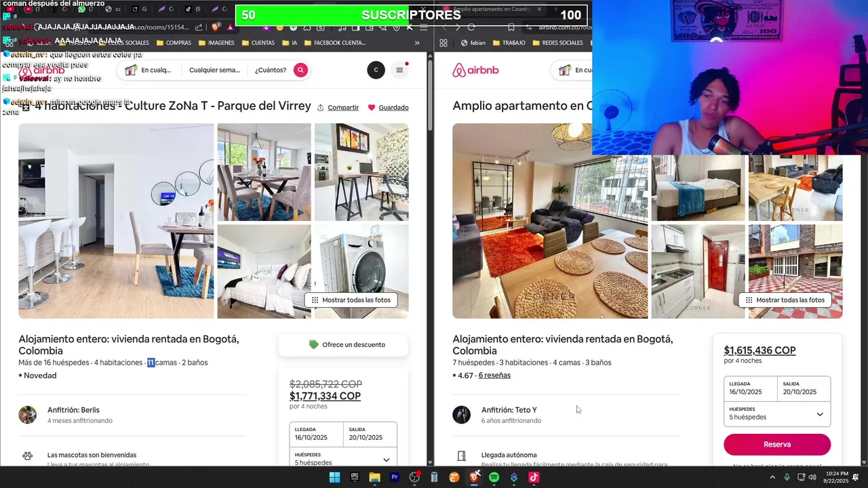Open the hamburger menu in left Airbnb window
Image resolution: width=868 pixels, height=488 pixels.
399,70
